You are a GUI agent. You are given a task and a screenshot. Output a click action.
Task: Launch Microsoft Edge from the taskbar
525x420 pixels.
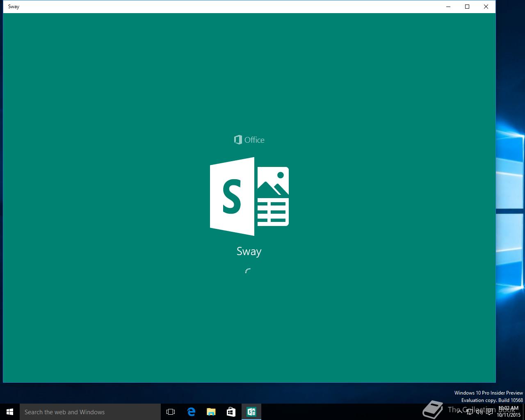tap(191, 412)
